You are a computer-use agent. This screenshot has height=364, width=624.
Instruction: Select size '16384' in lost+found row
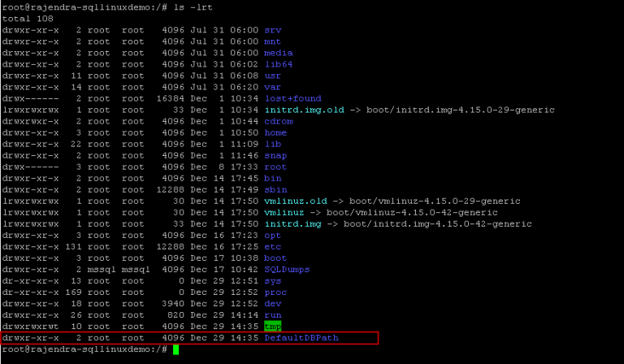pos(171,98)
